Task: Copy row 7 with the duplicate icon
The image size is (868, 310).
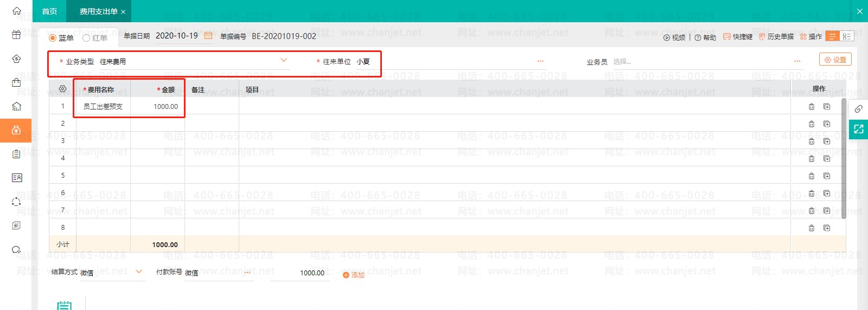Action: point(827,211)
